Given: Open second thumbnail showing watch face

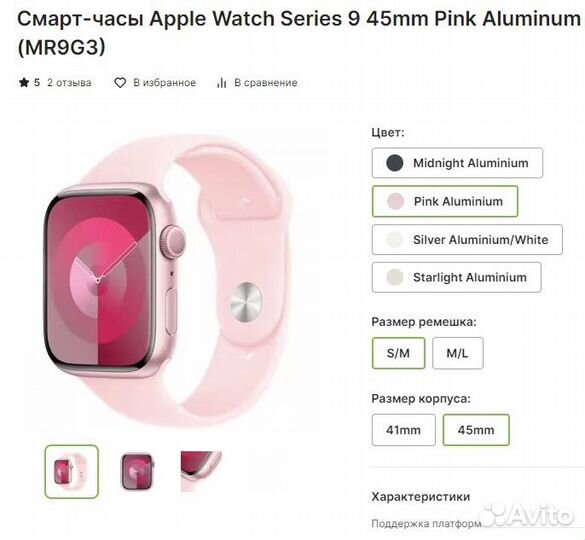Looking at the screenshot, I should 137,472.
